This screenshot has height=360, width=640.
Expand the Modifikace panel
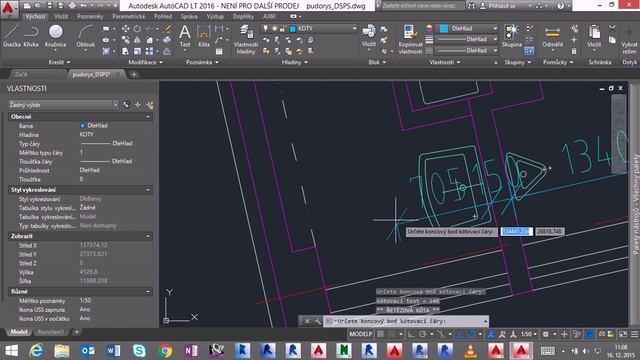point(145,62)
